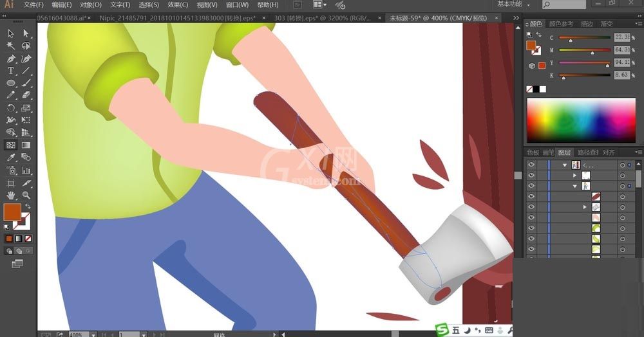Hide the gray axe head group layer

coord(531,207)
